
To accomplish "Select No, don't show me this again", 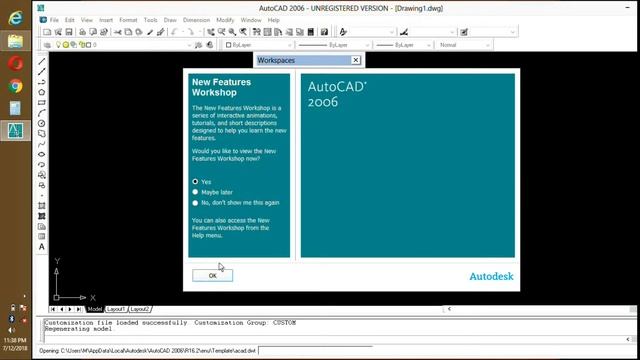I will pos(195,202).
